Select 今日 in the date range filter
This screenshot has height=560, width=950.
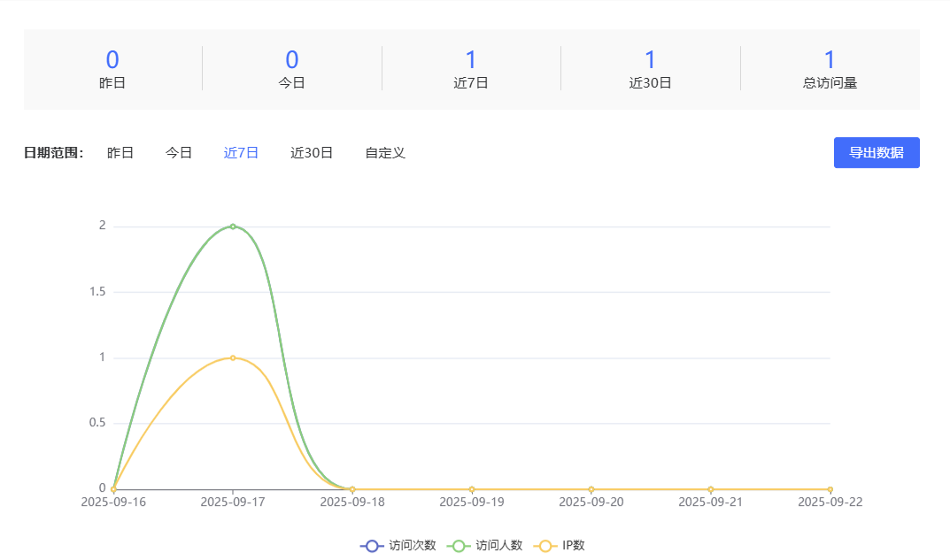(x=179, y=153)
